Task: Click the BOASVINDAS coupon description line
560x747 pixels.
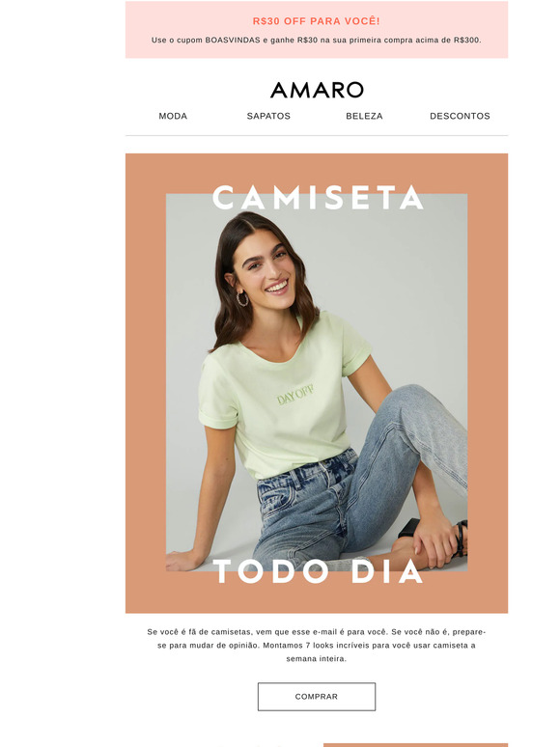Action: click(x=317, y=40)
